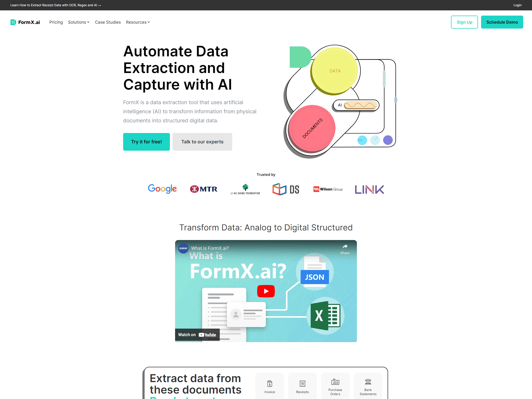Click the video Share arrow icon
The height and width of the screenshot is (399, 532).
click(345, 247)
